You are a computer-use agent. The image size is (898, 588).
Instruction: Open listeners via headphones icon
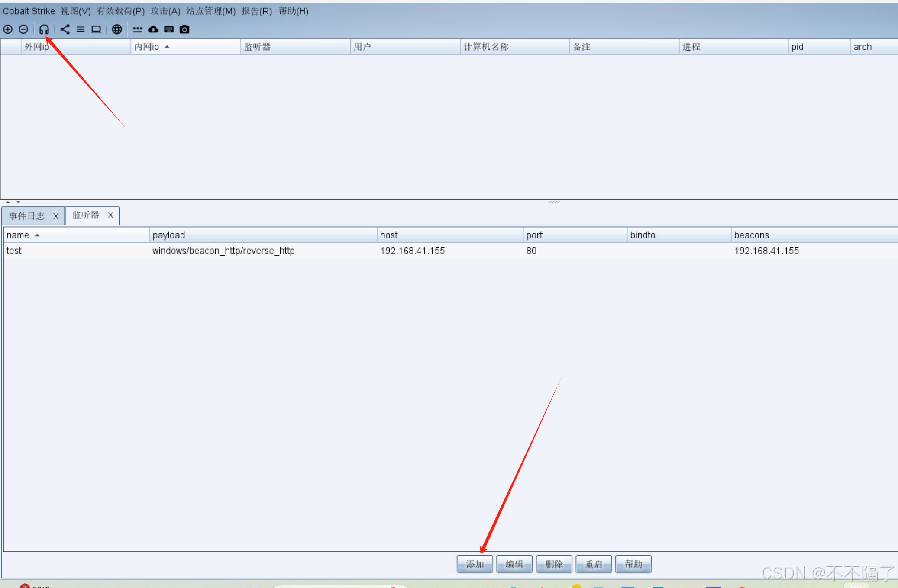coord(44,29)
